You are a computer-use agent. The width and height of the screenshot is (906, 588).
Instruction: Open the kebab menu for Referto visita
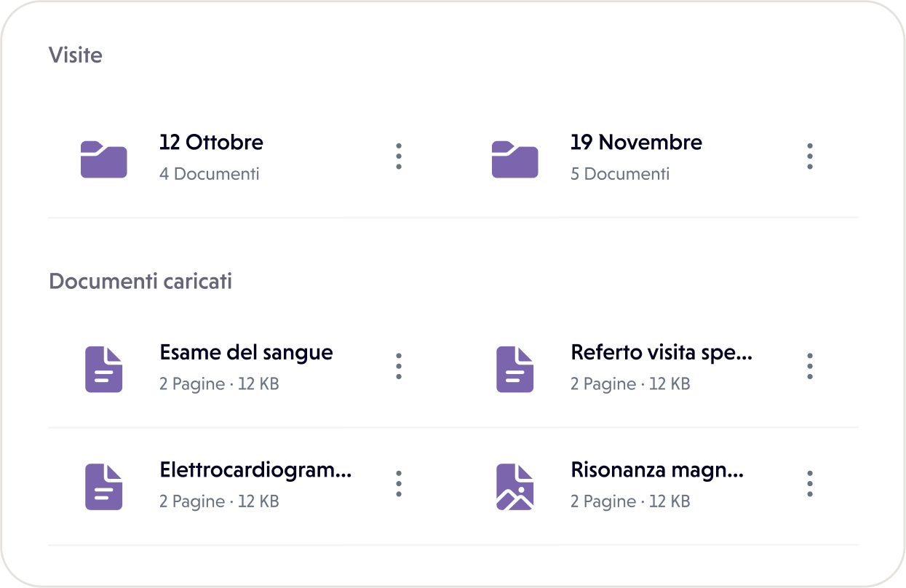pyautogui.click(x=809, y=367)
